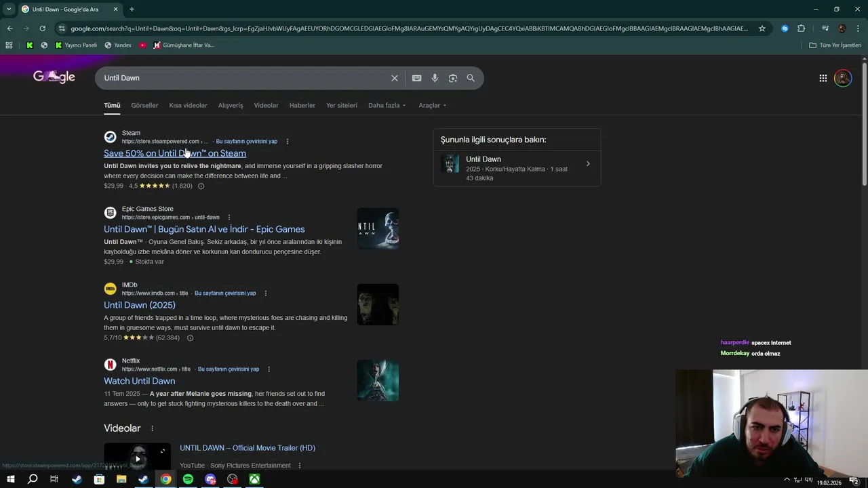Open the Yandex bookmark

click(x=118, y=45)
